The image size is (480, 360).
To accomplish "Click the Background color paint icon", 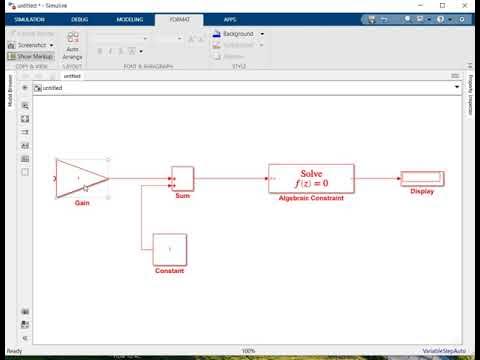I will (217, 34).
